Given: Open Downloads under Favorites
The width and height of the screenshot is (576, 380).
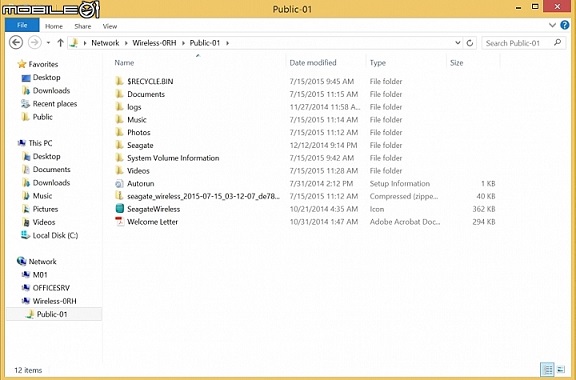Looking at the screenshot, I should click(51, 90).
